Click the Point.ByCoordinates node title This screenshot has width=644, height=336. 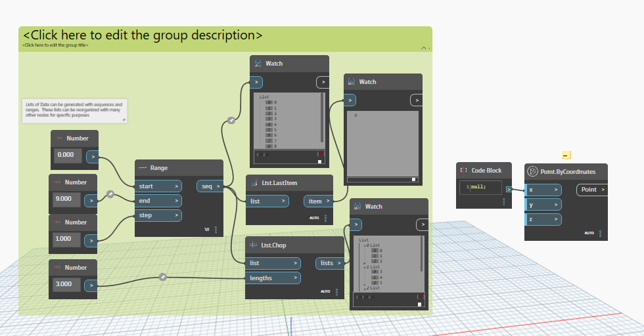click(x=568, y=171)
